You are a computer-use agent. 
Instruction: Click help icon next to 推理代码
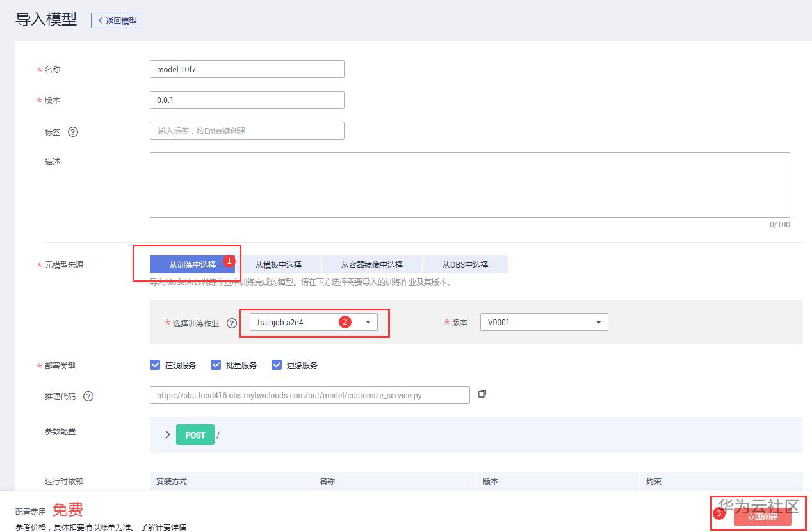(x=88, y=396)
